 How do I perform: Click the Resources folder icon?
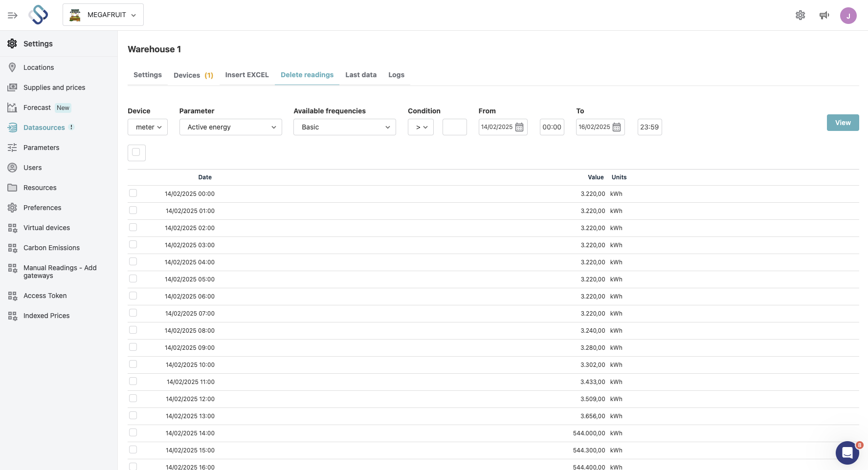tap(12, 188)
